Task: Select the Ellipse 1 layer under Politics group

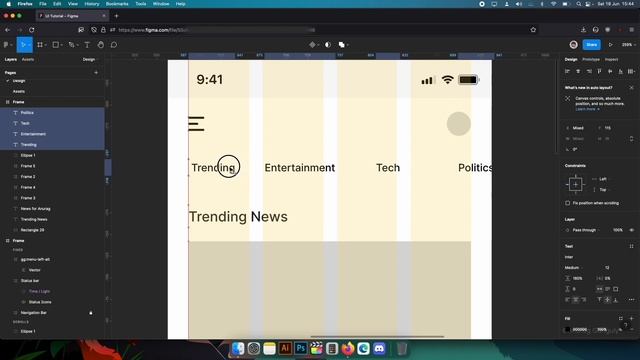Action: (x=28, y=156)
